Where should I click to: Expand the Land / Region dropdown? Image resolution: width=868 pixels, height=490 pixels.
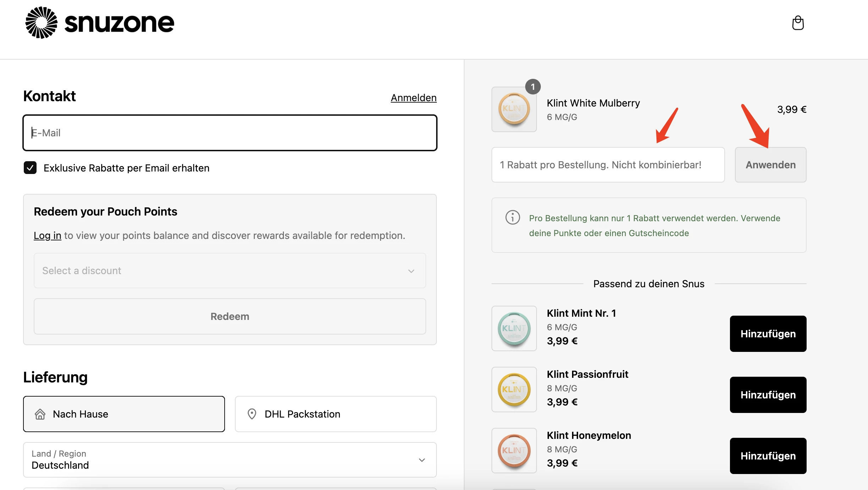[230, 460]
